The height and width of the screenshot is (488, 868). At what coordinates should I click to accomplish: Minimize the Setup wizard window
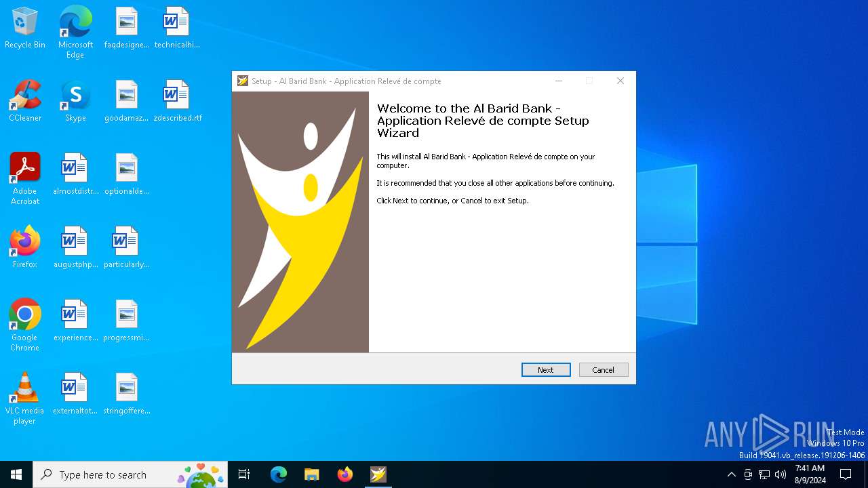coord(559,81)
